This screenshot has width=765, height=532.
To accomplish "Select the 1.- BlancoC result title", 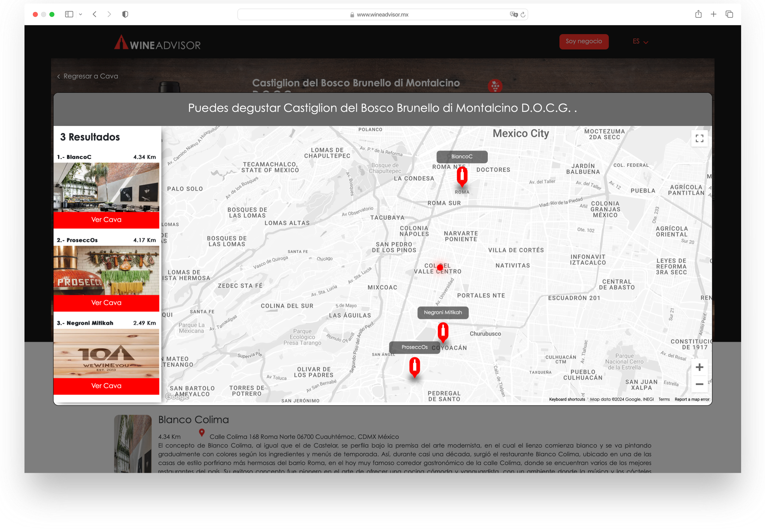I will click(74, 157).
